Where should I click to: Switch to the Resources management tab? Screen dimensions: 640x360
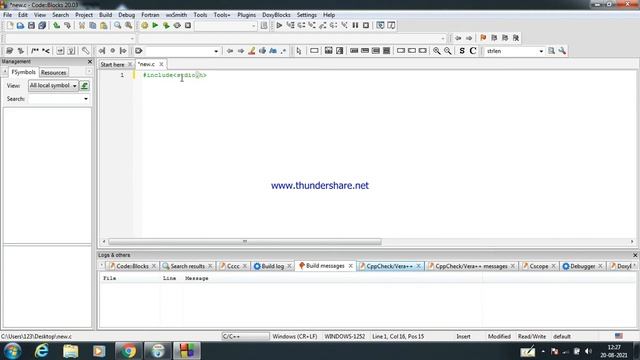[53, 72]
